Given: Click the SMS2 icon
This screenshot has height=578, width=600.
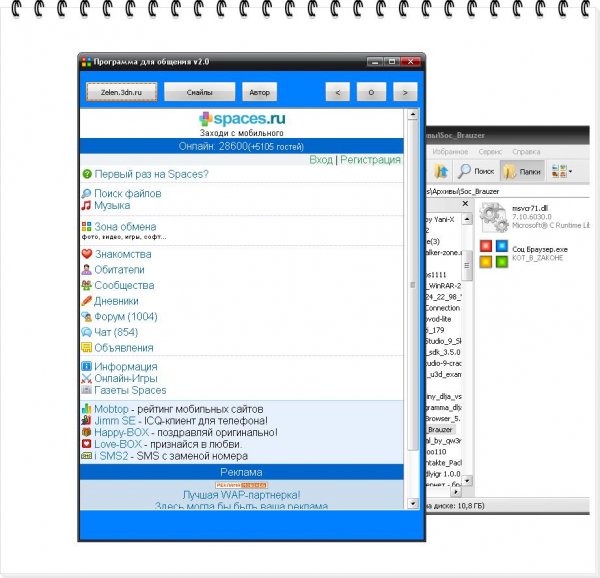Looking at the screenshot, I should tap(86, 456).
